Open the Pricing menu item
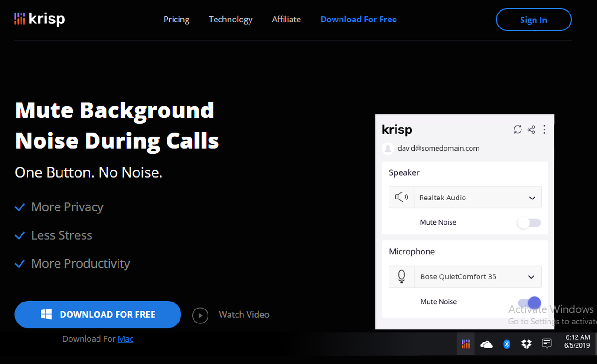Screen dimensions: 597x364 click(x=176, y=20)
